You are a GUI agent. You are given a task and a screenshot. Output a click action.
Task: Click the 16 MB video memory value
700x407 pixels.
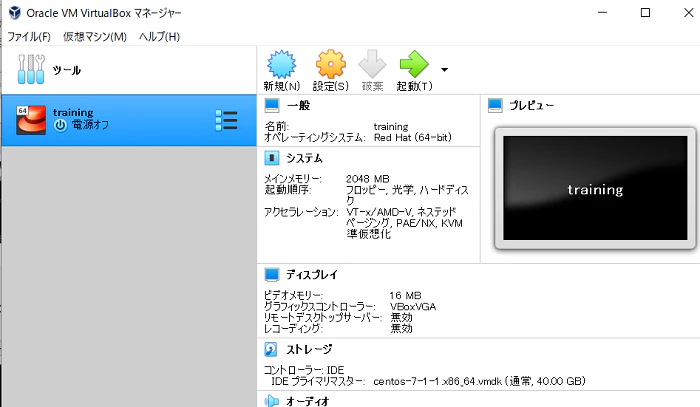405,295
